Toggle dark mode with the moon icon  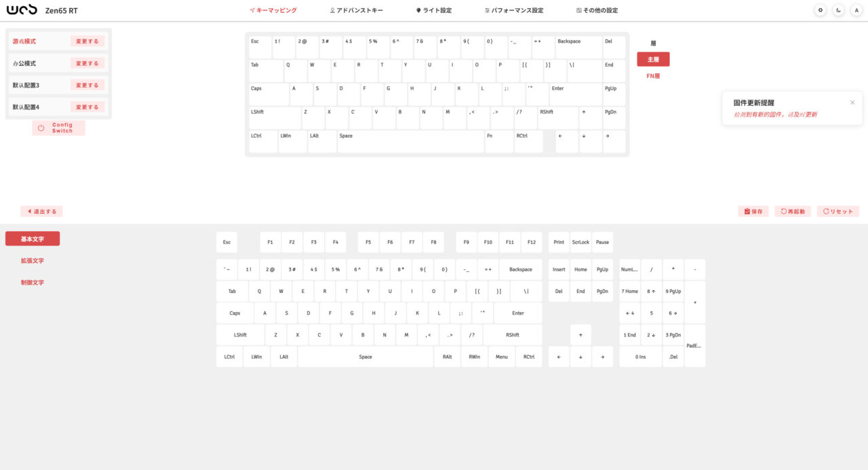pos(839,10)
